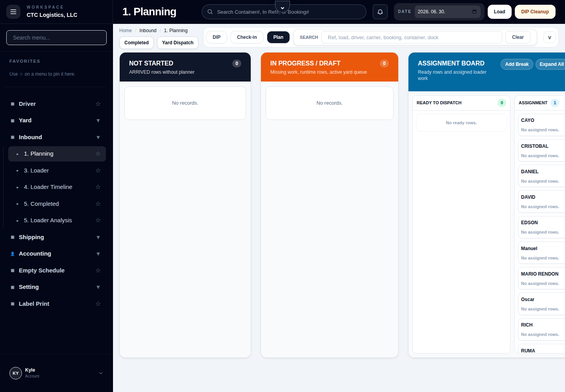Expand filter options with V button
This screenshot has width=565, height=392.
[x=550, y=37]
